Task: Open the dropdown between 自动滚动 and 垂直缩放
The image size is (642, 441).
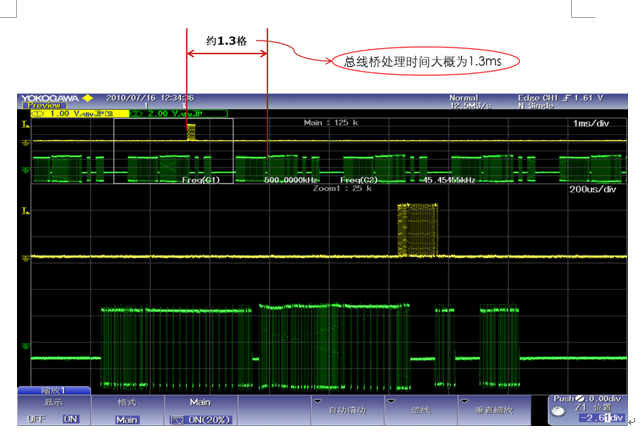Action: (x=421, y=410)
